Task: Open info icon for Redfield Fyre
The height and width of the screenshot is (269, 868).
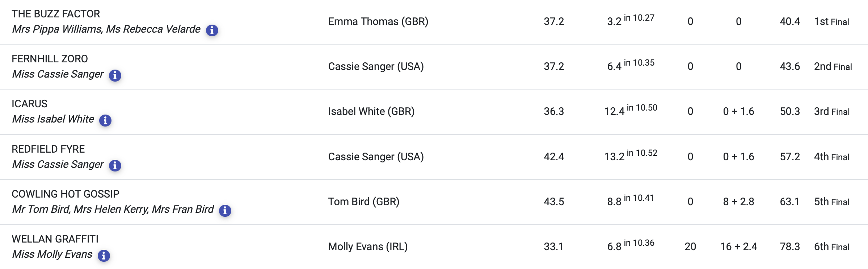Action: pyautogui.click(x=115, y=165)
